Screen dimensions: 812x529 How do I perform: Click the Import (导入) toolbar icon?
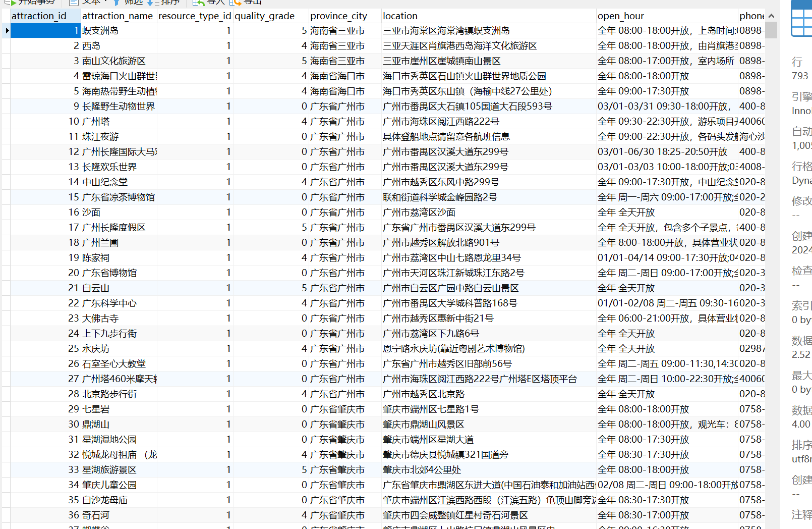[x=198, y=3]
